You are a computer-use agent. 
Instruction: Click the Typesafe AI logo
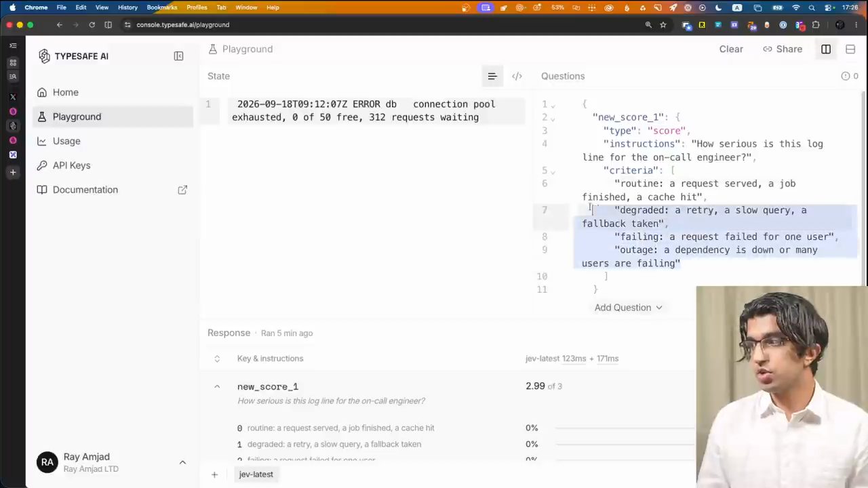[45, 56]
